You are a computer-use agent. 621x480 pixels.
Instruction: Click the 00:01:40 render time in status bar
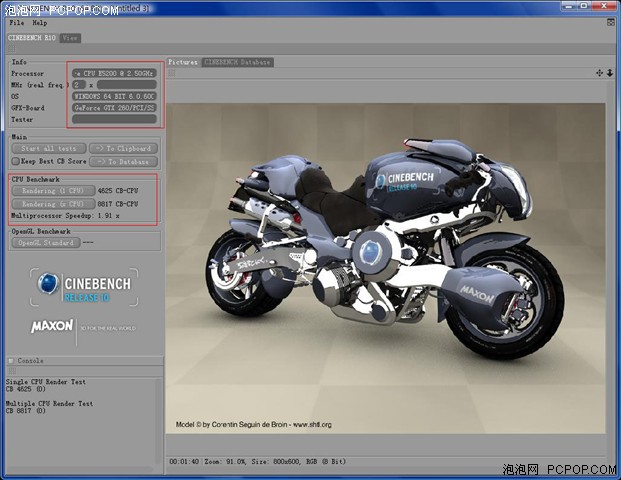[x=184, y=462]
